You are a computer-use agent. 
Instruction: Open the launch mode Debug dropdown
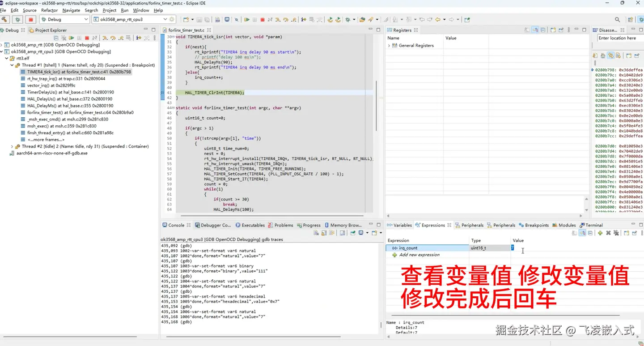[64, 19]
